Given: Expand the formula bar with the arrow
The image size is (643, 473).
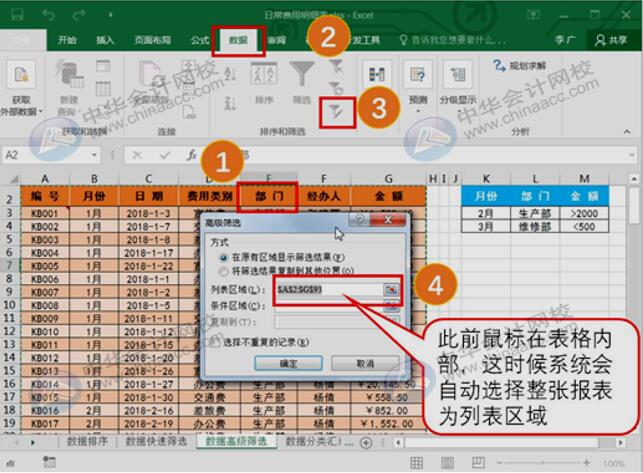Looking at the screenshot, I should pos(632,155).
